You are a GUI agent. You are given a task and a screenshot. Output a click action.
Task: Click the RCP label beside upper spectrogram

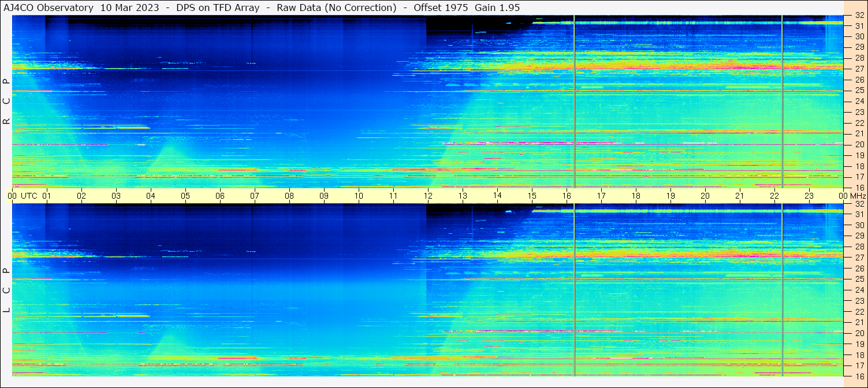pyautogui.click(x=6, y=102)
